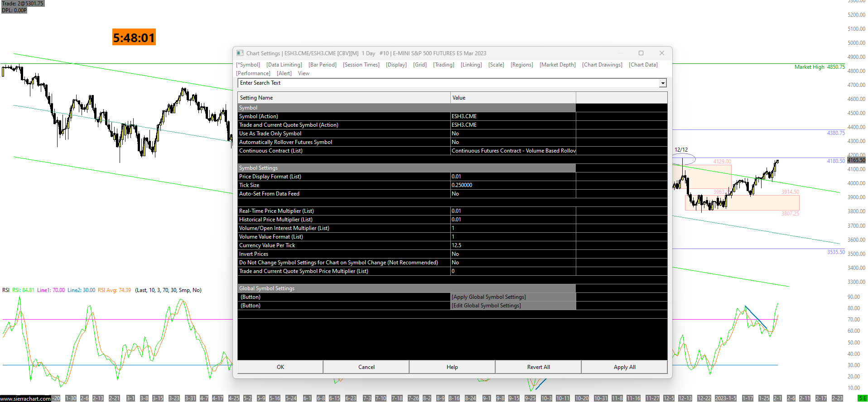The width and height of the screenshot is (868, 402).
Task: Click the Value column header
Action: click(x=513, y=98)
